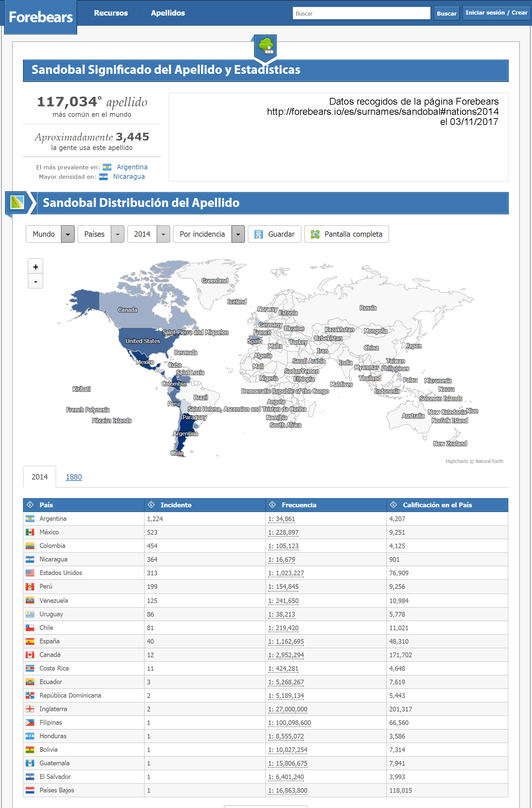The height and width of the screenshot is (808, 532).
Task: Click Iniciar sesión / Crear button
Action: point(496,13)
